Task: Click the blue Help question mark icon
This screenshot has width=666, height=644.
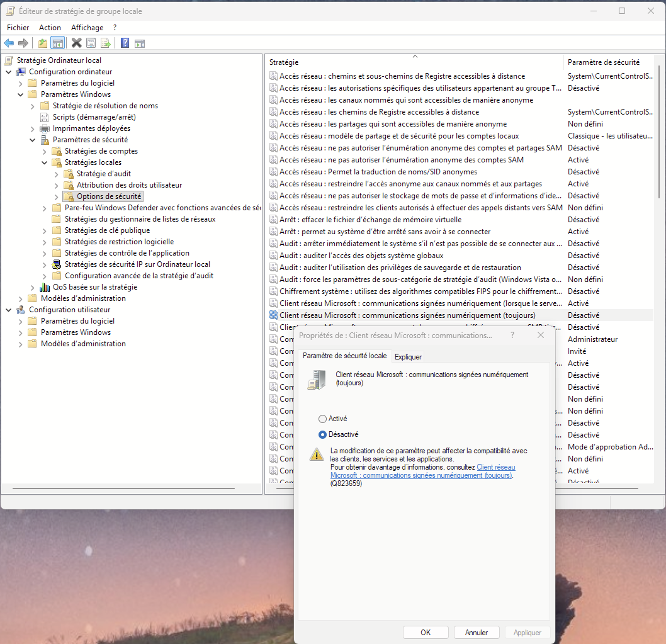Action: coord(125,43)
